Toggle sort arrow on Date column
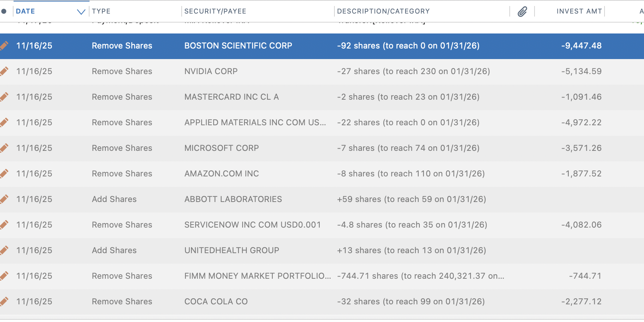The image size is (644, 322). click(x=81, y=12)
